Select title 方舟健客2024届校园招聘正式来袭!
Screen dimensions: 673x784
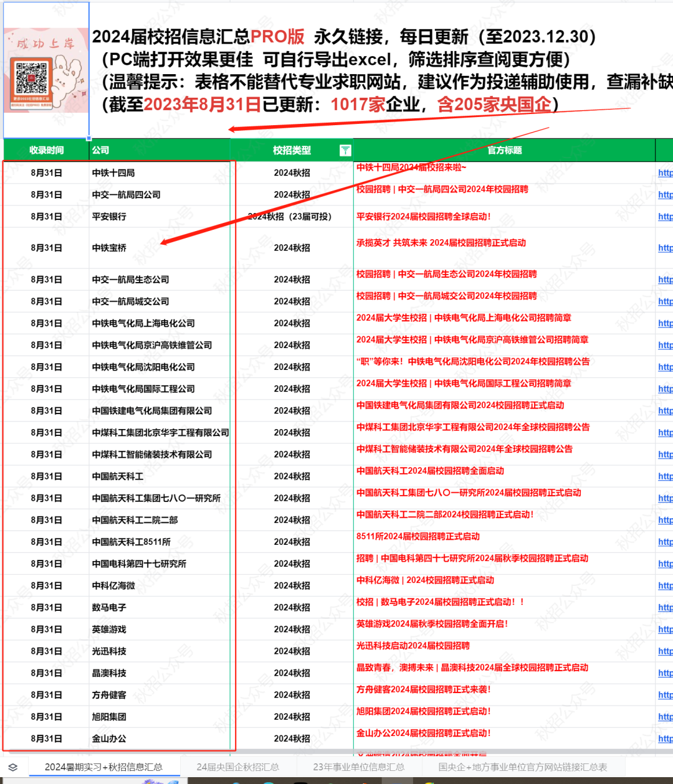[424, 689]
